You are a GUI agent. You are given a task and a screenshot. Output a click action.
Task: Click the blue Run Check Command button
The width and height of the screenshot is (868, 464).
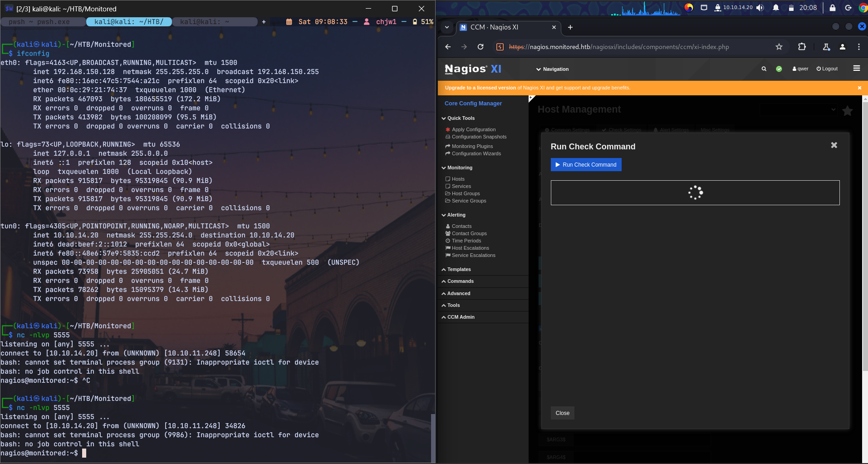pos(586,165)
